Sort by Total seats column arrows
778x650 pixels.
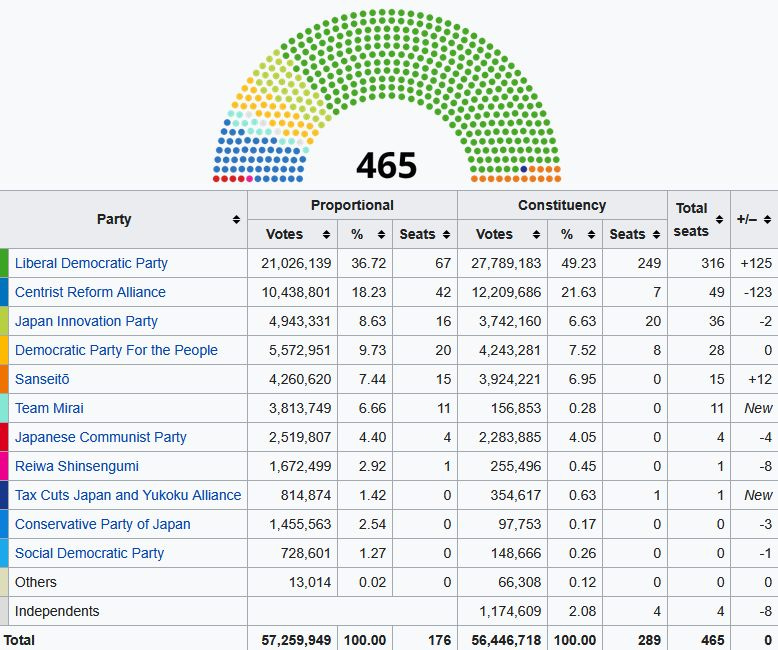click(x=719, y=219)
